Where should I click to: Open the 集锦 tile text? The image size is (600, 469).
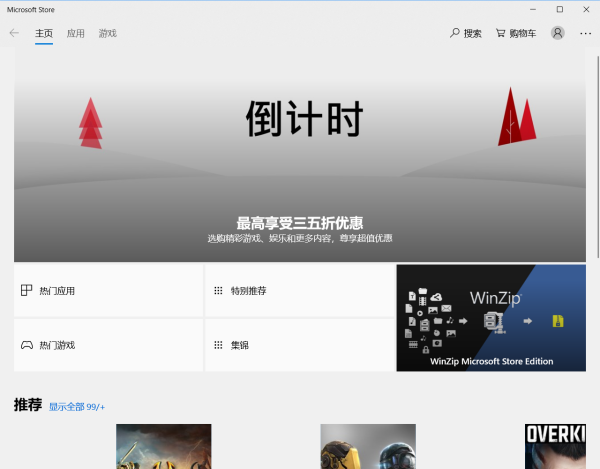240,345
